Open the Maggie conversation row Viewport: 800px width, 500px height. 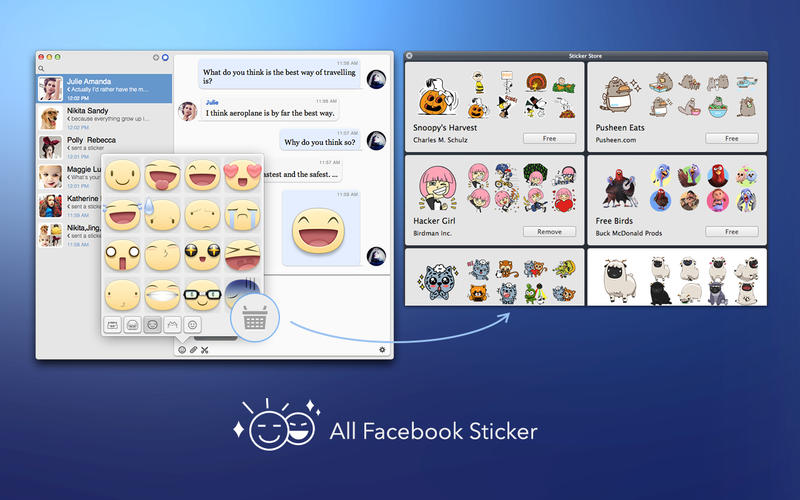[x=69, y=177]
